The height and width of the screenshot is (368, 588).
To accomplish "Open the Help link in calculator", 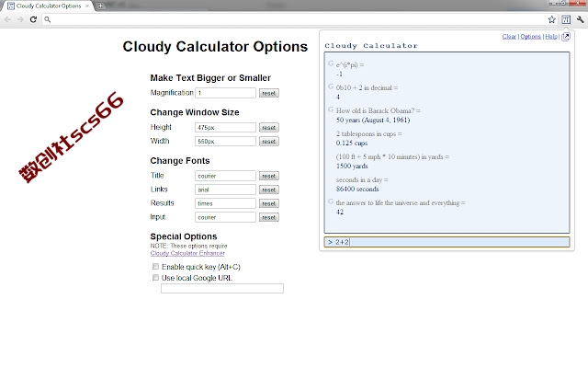I will 551,37.
